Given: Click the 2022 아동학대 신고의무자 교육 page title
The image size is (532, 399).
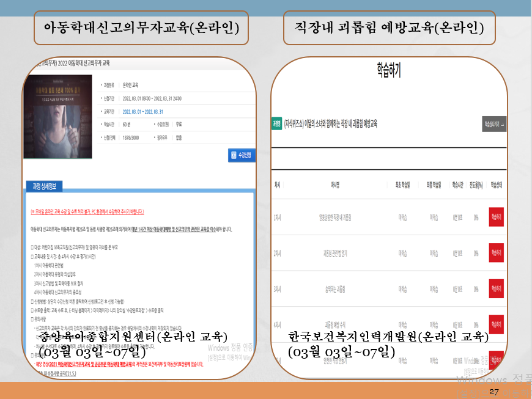Looking at the screenshot, I should coord(83,63).
